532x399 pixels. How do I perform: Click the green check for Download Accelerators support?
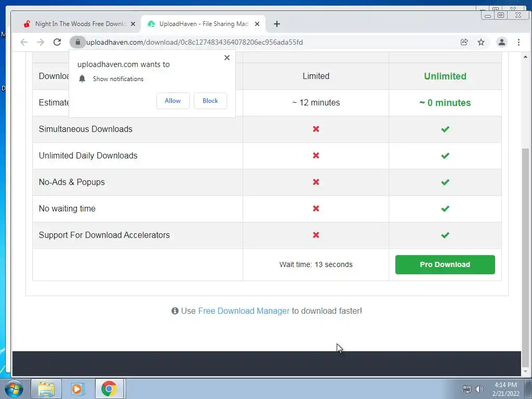[x=445, y=235]
